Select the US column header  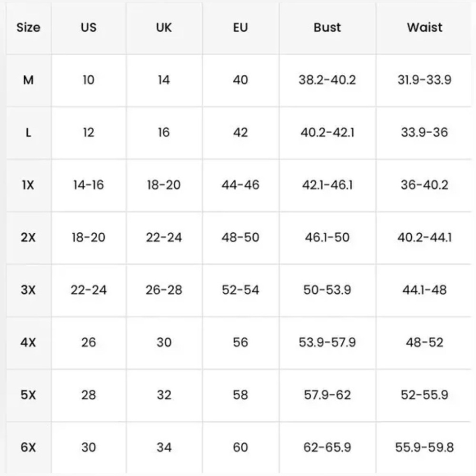coord(89,28)
